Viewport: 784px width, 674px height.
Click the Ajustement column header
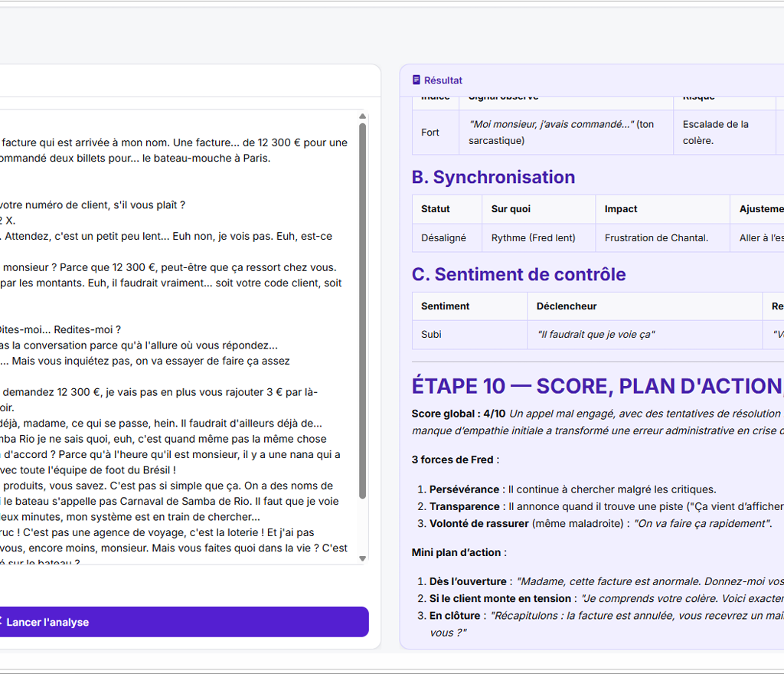point(757,209)
